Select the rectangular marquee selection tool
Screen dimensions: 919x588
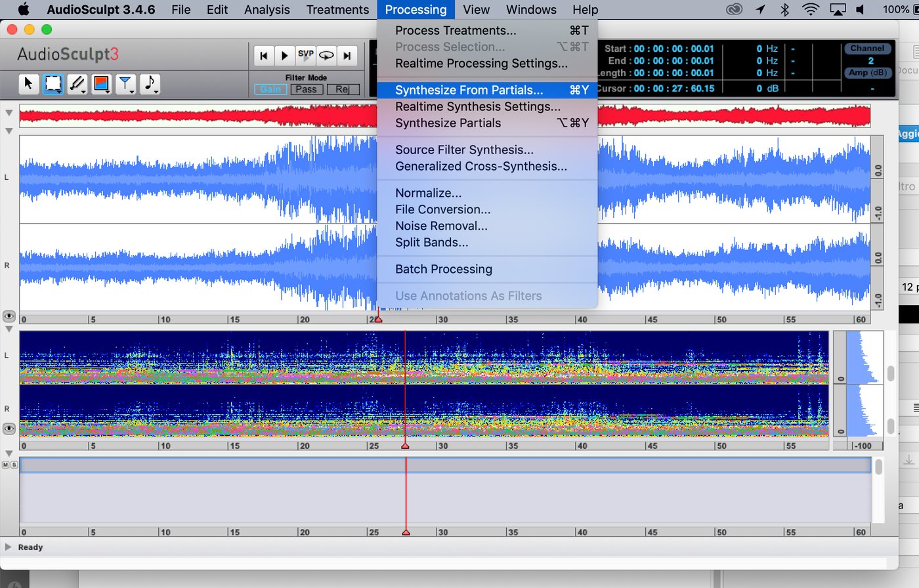point(52,83)
